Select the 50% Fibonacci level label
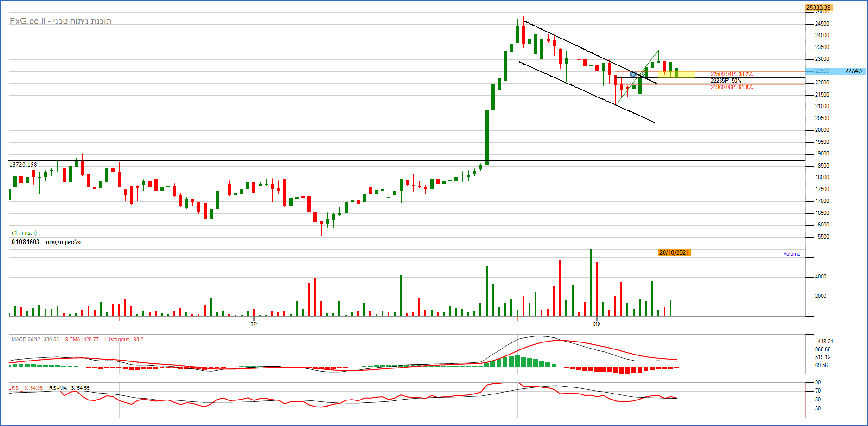The height and width of the screenshot is (426, 868). (726, 81)
